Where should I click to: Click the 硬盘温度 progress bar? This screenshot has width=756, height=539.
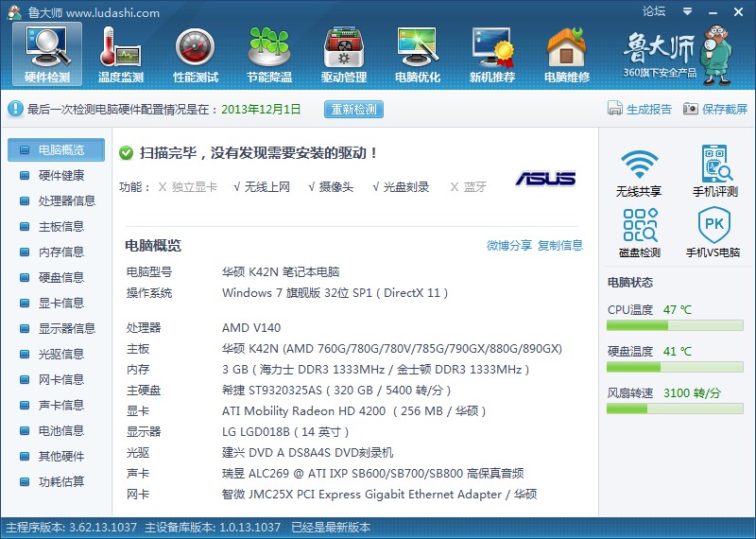pos(675,367)
